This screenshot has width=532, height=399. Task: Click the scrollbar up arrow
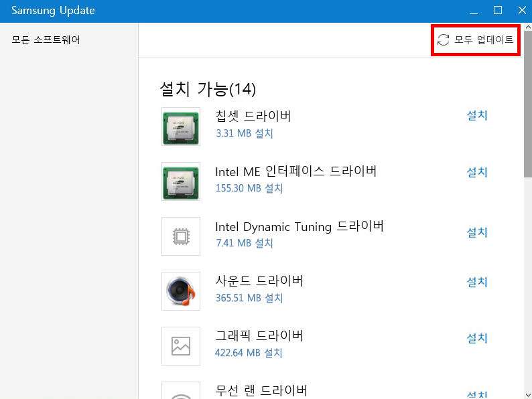tap(528, 27)
